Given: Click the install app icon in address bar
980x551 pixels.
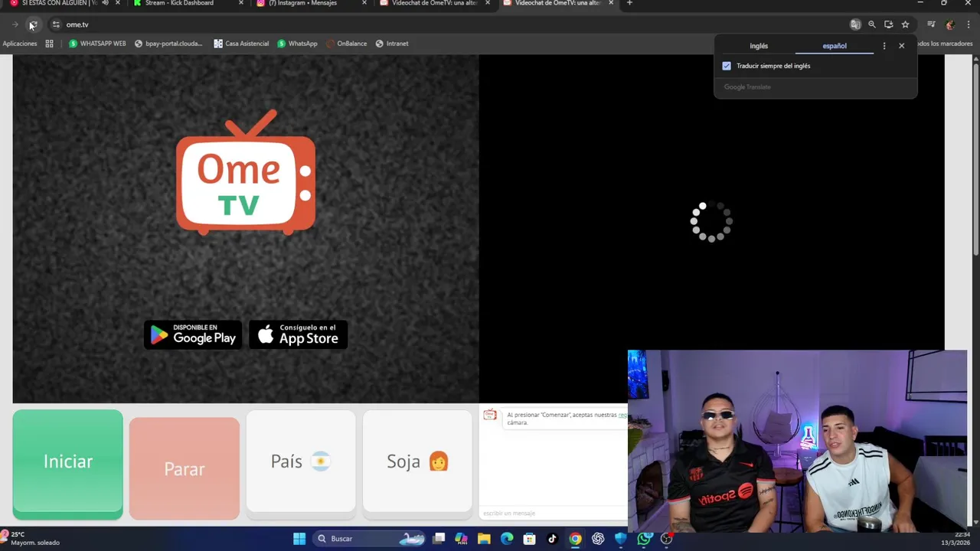Looking at the screenshot, I should coord(888,24).
